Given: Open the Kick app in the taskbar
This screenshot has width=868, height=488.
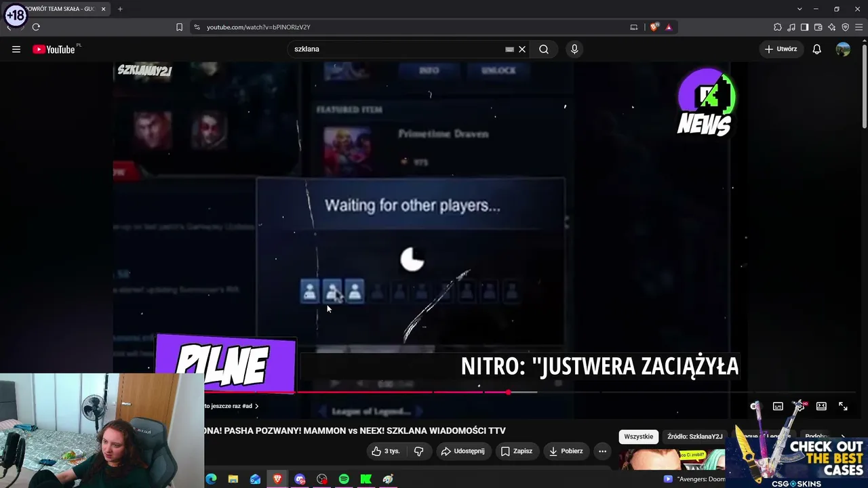Looking at the screenshot, I should (x=366, y=479).
